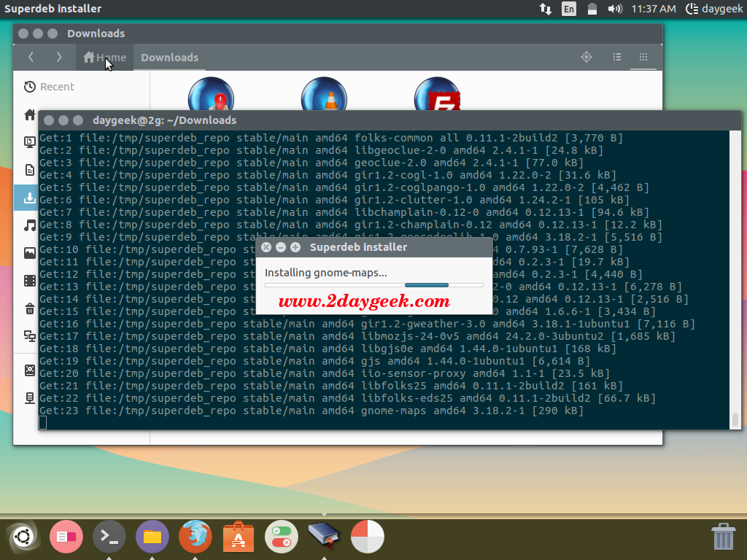Select the Downloads breadcrumb tab
Screen dimensions: 747x560
(x=169, y=58)
